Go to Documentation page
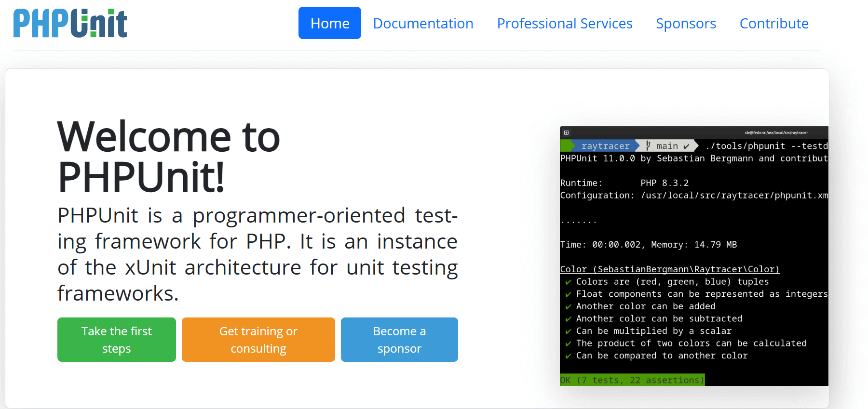Screen dimensions: 868x409 click(423, 23)
